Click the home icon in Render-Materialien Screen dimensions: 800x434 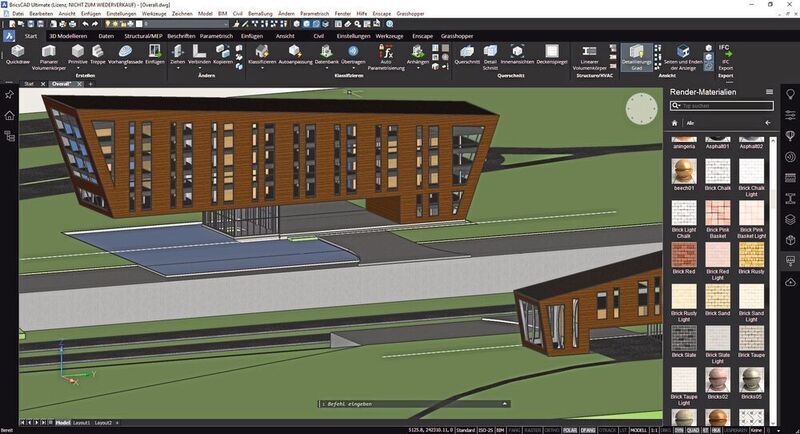point(675,122)
